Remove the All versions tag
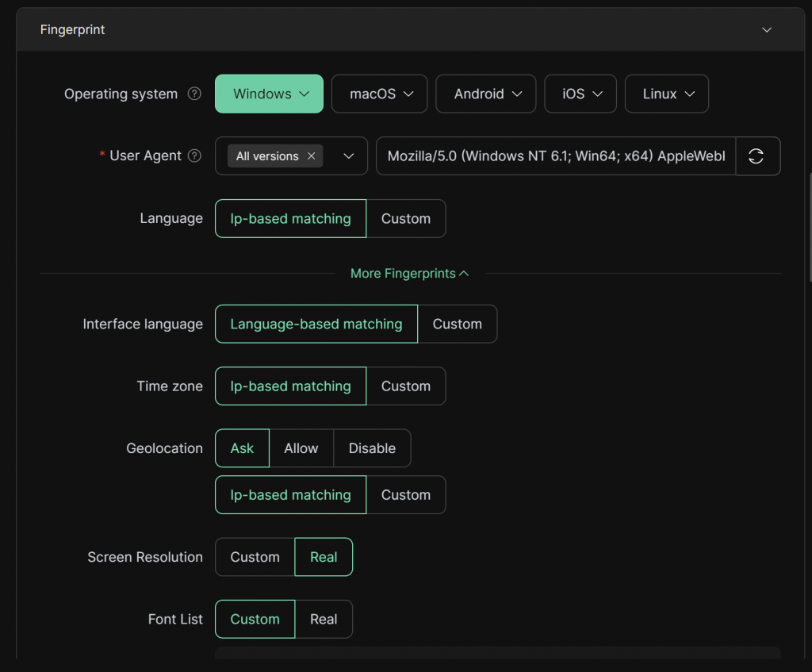This screenshot has width=812, height=672. 312,156
